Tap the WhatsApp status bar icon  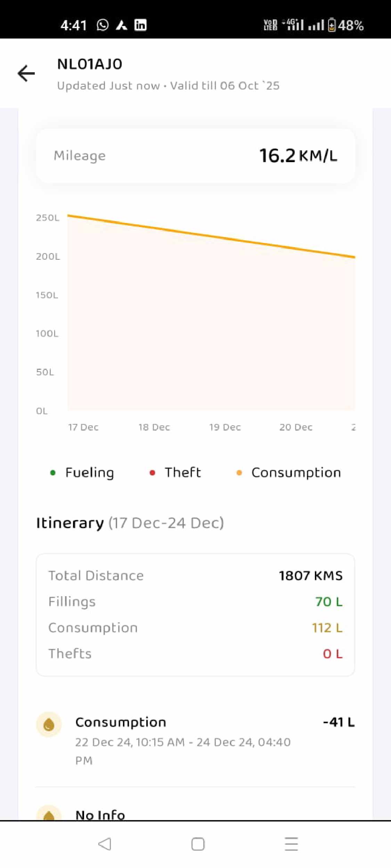point(103,25)
